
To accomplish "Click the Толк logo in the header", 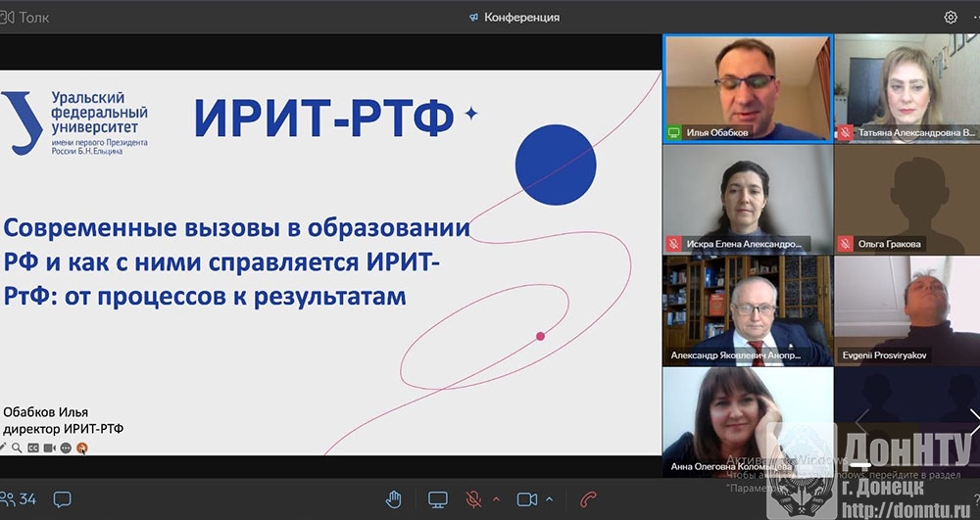I will click(24, 17).
